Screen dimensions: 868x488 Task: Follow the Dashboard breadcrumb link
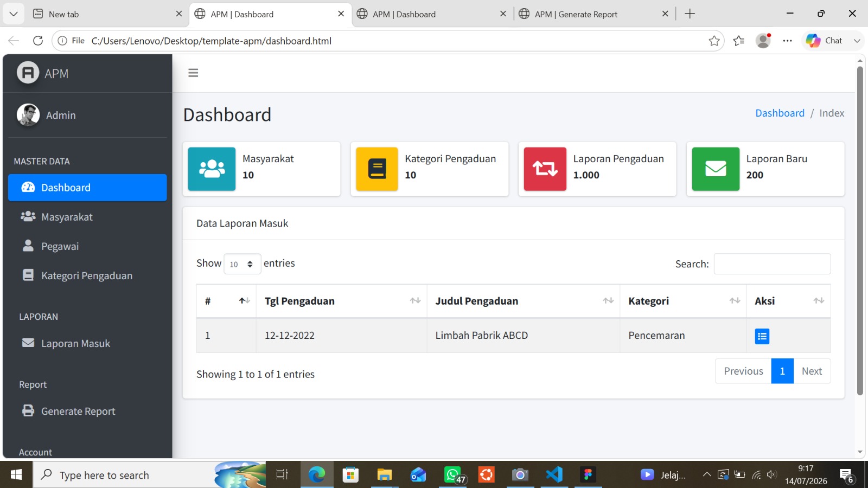tap(780, 113)
